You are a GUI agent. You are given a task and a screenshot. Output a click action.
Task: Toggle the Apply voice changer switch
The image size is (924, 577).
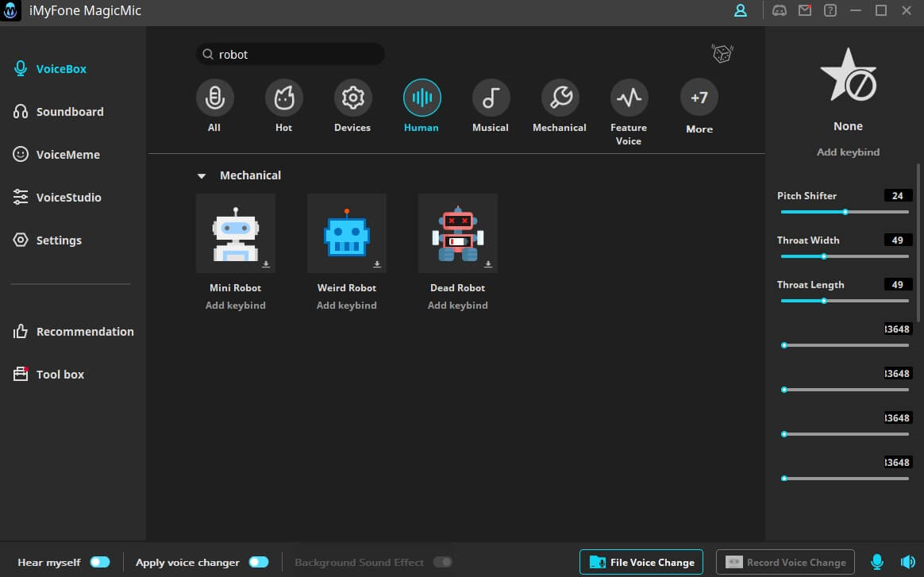259,562
